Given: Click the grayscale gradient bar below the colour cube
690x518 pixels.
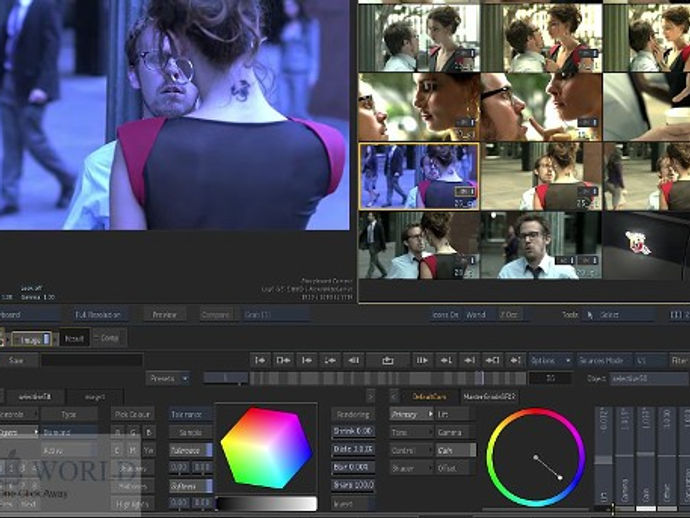Looking at the screenshot, I should pyautogui.click(x=267, y=503).
